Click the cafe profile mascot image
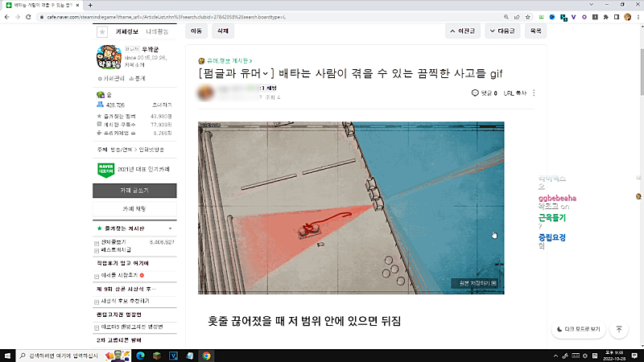 [x=109, y=56]
